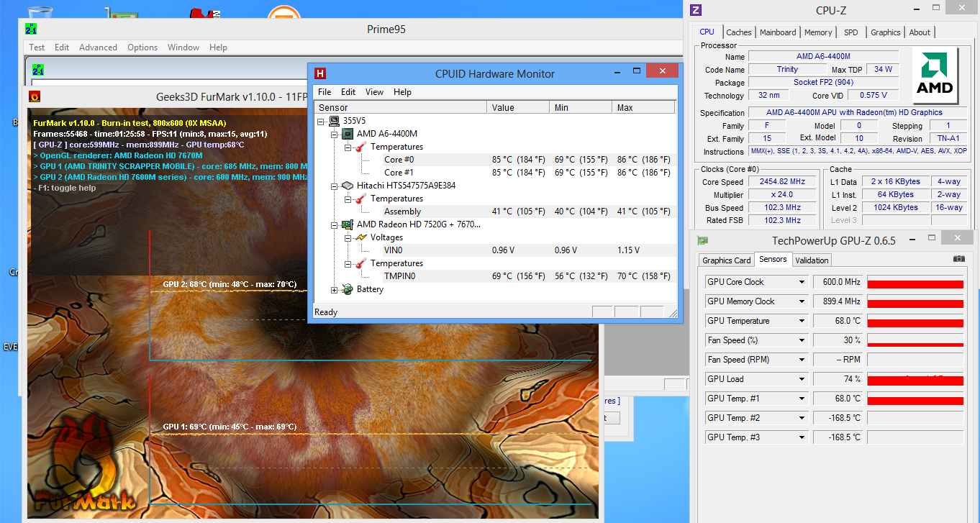Open the GPU Core Clock sensor dropdown
This screenshot has width=980, height=523.
coord(802,282)
